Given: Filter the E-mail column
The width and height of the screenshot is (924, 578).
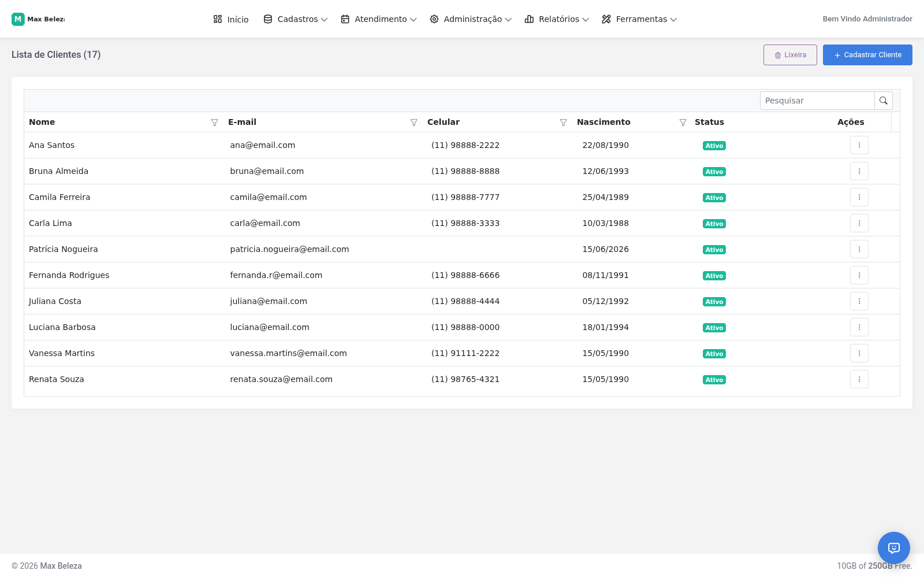Looking at the screenshot, I should (414, 123).
